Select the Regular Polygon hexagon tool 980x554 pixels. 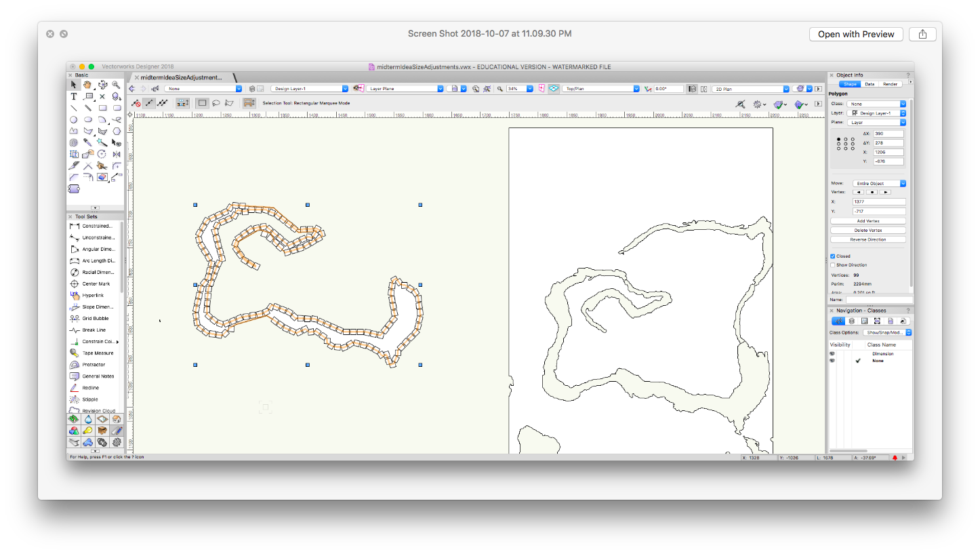(117, 131)
